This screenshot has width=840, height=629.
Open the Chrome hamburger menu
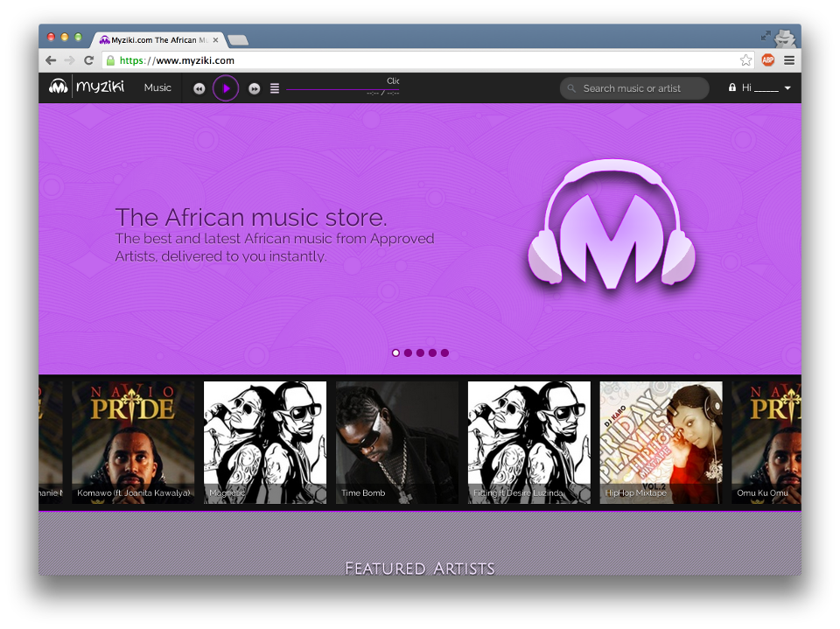tap(789, 60)
